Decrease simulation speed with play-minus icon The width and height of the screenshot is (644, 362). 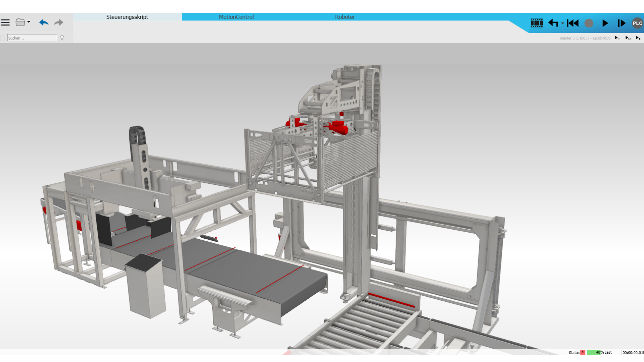617,38
